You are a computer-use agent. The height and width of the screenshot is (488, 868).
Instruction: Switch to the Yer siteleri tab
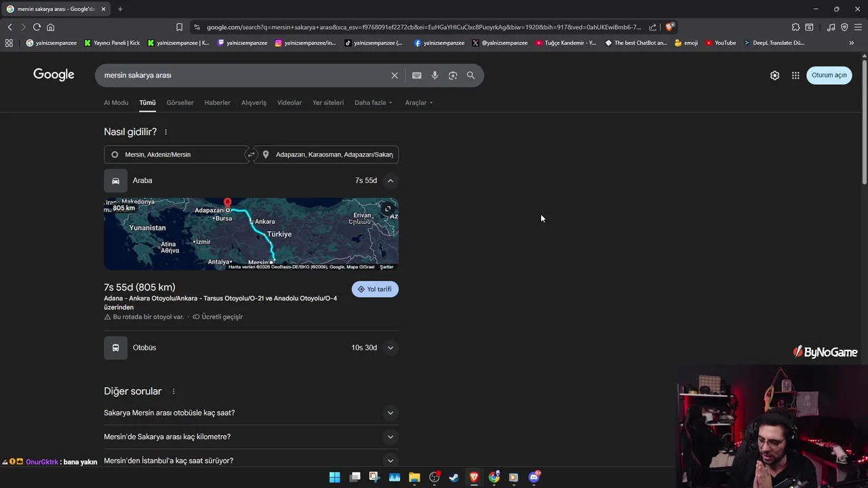[328, 102]
